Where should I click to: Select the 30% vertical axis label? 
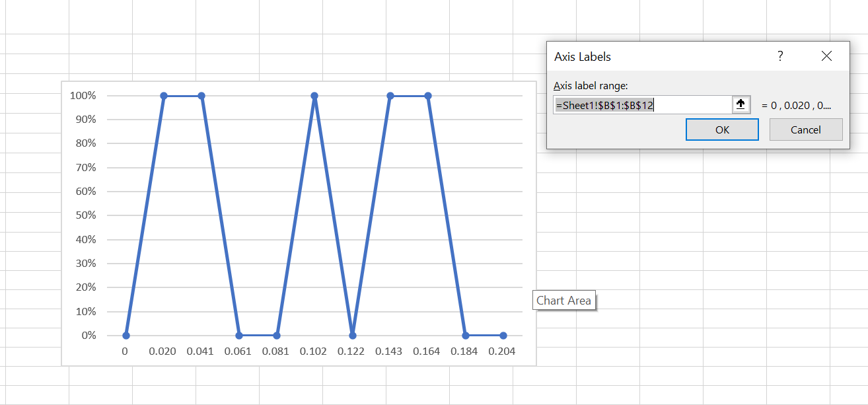(85, 263)
